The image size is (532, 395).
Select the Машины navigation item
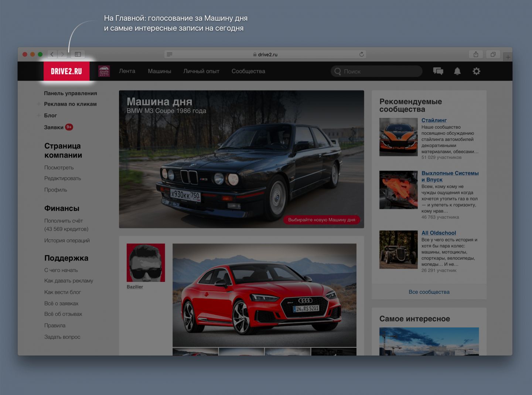point(159,71)
